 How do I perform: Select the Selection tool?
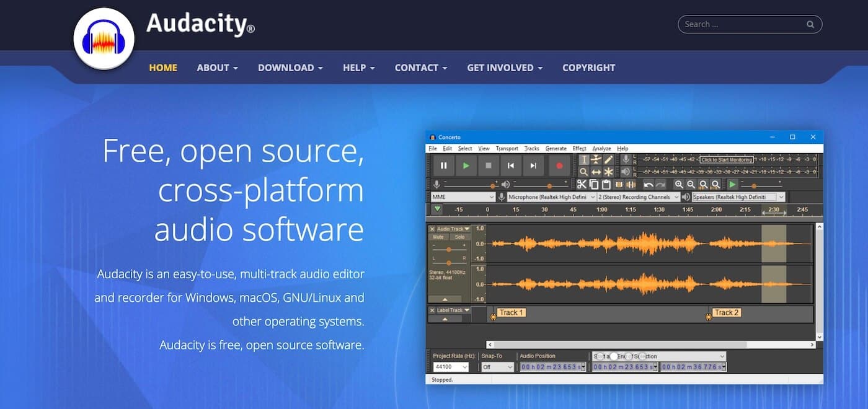click(x=584, y=159)
